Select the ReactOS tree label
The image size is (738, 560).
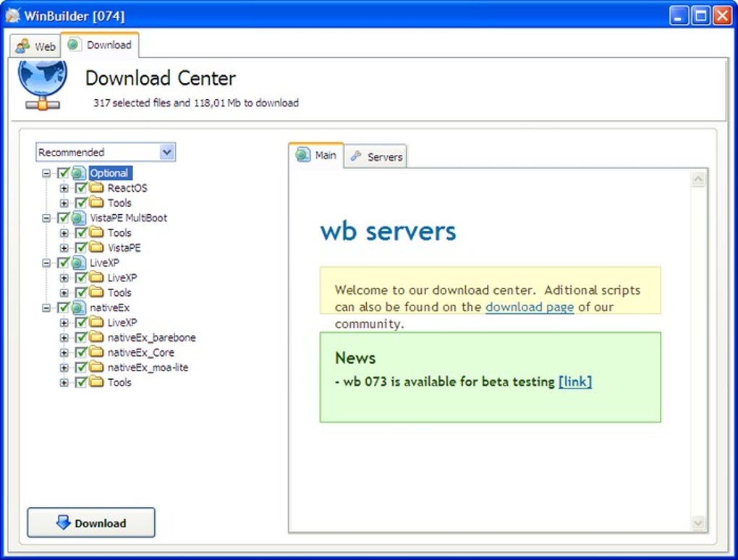pos(127,188)
